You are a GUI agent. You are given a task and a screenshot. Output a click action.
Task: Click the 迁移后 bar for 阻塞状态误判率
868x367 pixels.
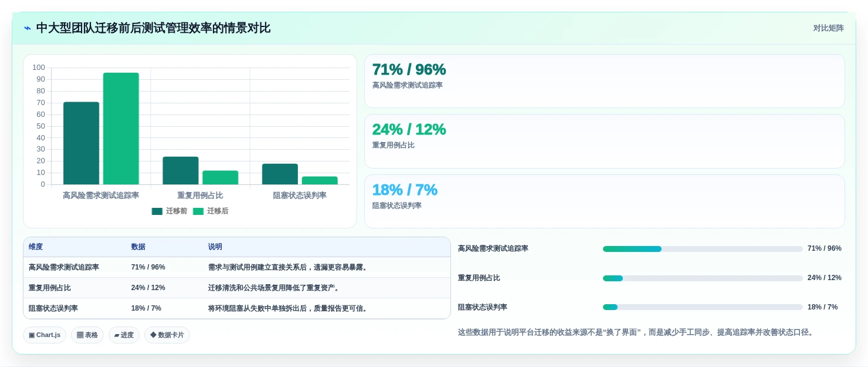click(320, 180)
